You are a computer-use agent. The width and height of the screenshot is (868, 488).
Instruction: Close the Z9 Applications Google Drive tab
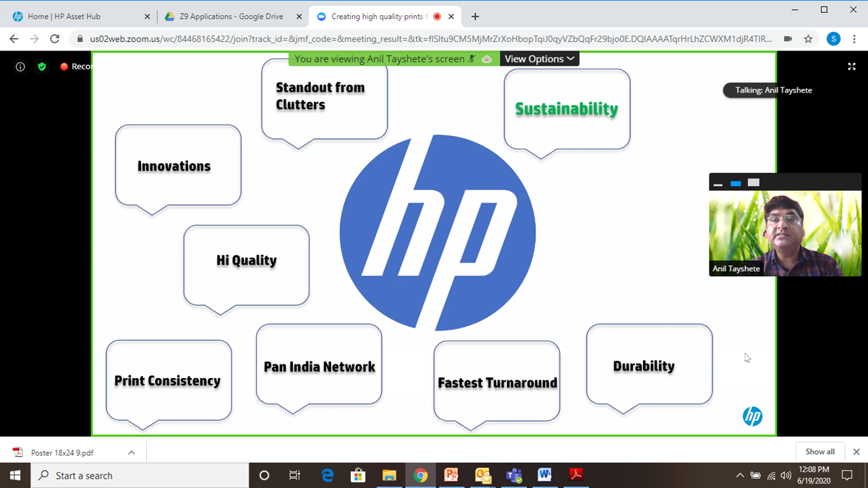click(299, 17)
